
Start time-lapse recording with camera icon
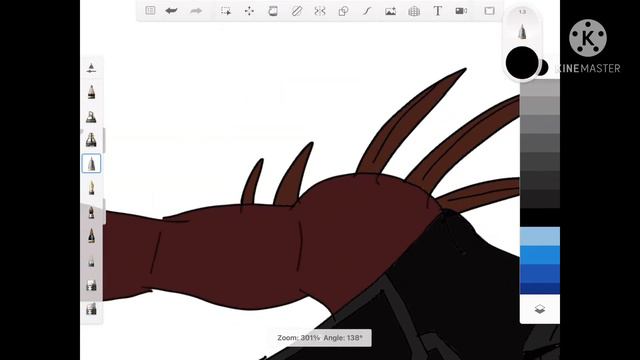[461, 11]
